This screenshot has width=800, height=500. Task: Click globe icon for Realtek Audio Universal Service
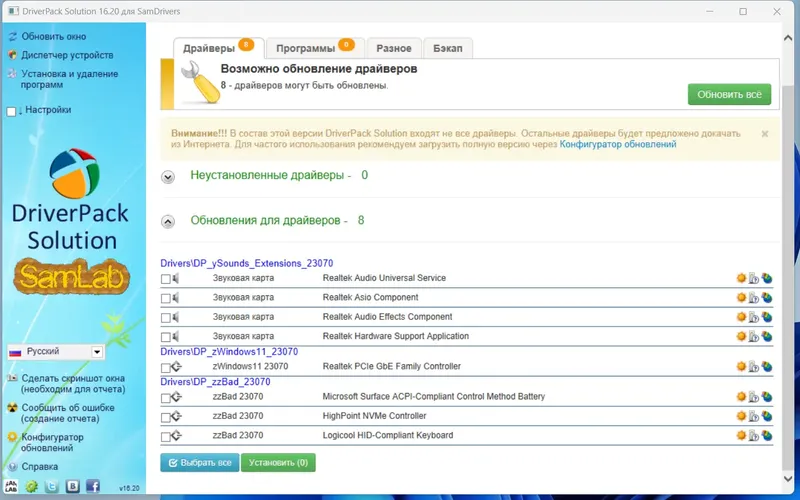point(766,278)
